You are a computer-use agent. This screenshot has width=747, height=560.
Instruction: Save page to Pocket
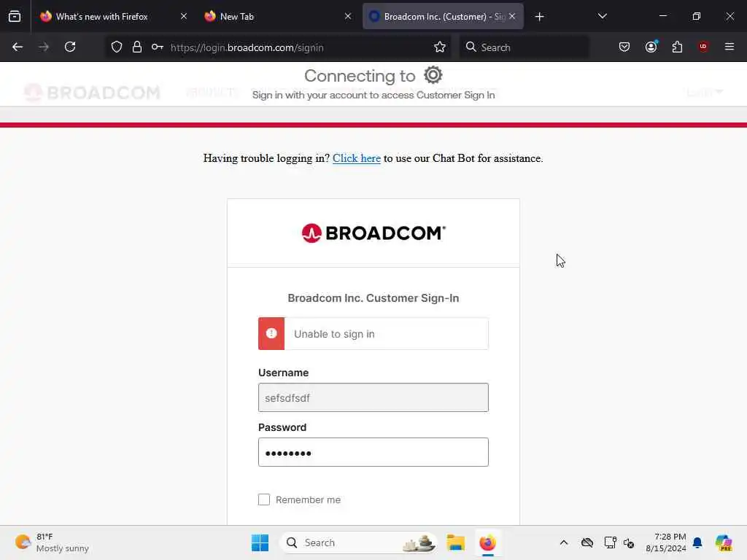pyautogui.click(x=624, y=47)
